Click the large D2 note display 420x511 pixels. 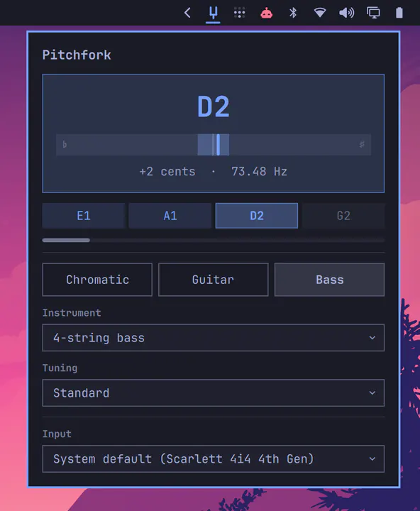(214, 106)
